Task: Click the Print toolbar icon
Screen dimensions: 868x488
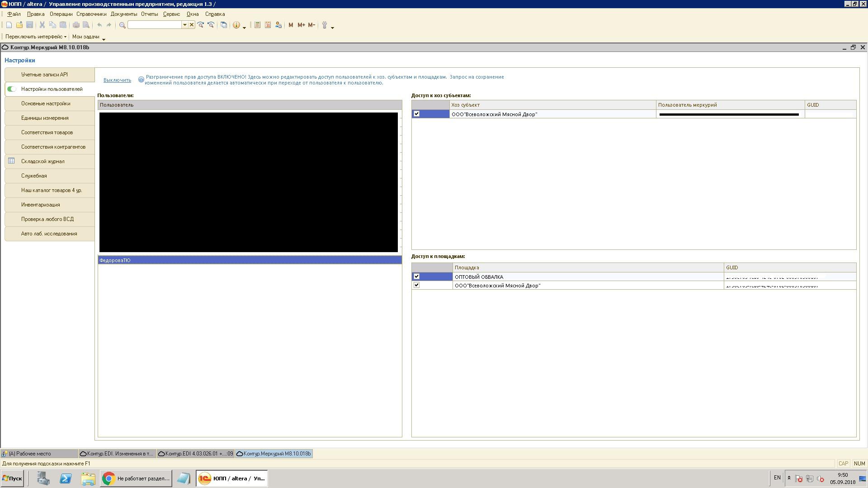Action: [x=76, y=25]
